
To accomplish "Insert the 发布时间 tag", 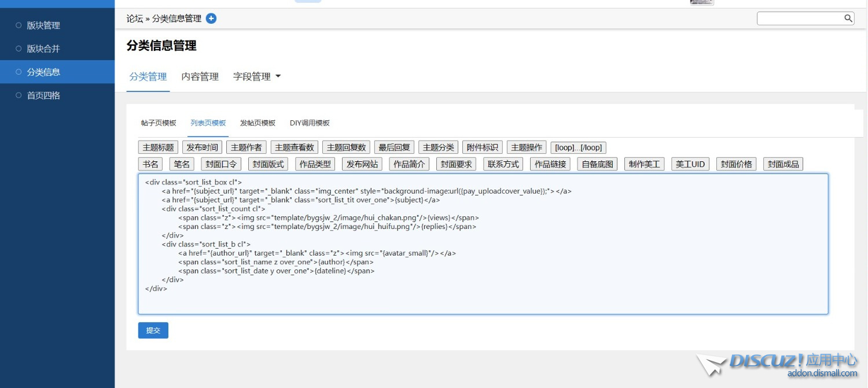I will click(202, 147).
